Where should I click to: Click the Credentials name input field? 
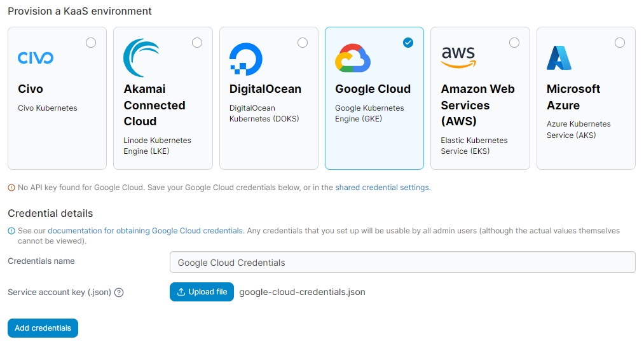[x=402, y=263]
